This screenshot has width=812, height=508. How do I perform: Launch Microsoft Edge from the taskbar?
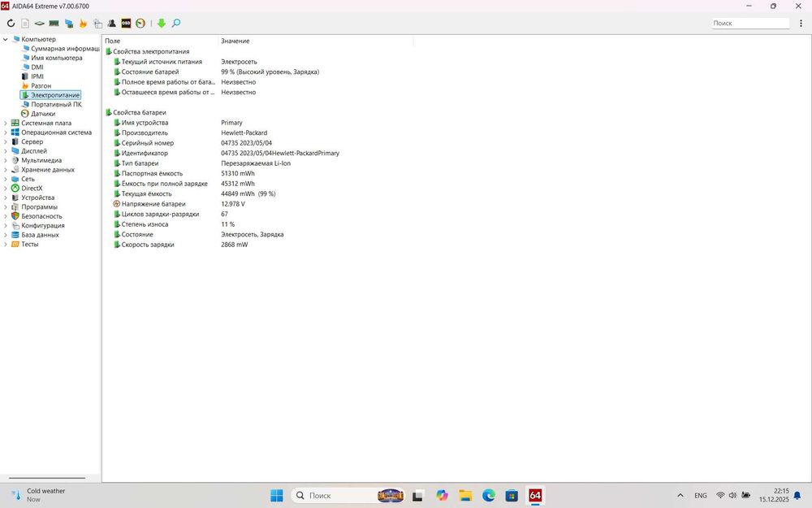pos(488,496)
